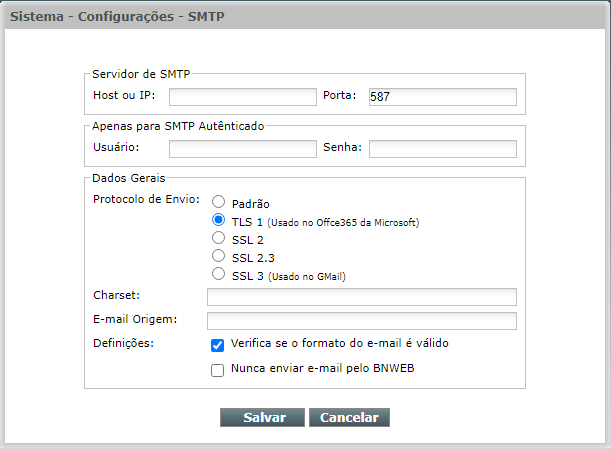Select the Padrão protocol radio button

(x=218, y=202)
